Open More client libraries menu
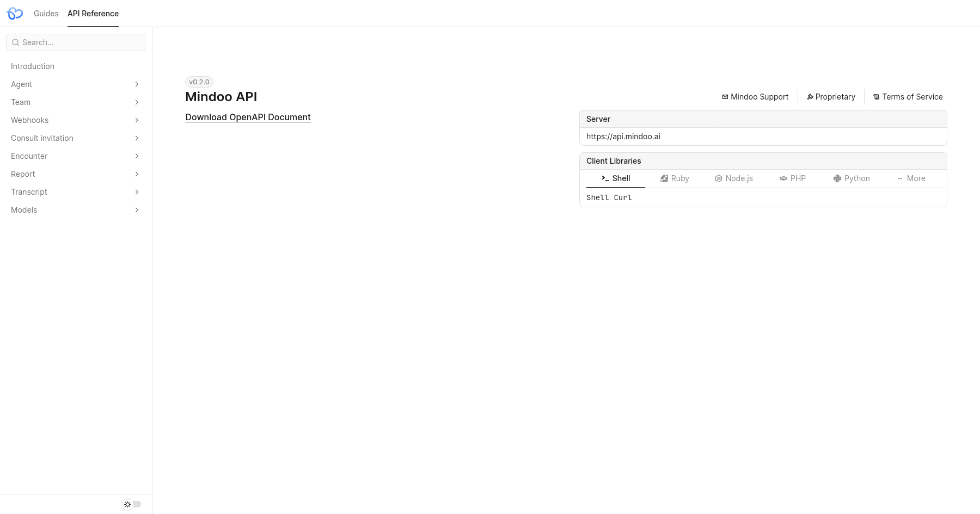 910,178
